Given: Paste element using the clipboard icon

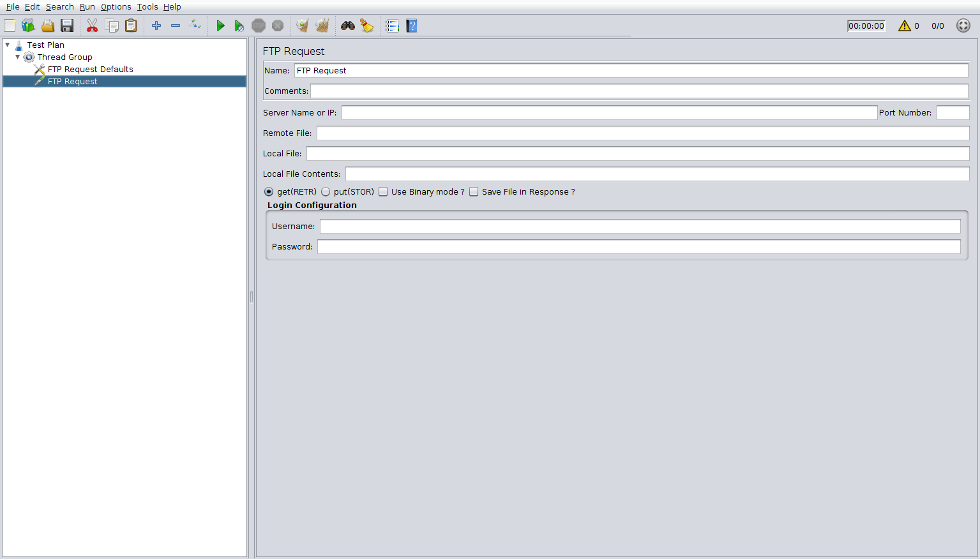Looking at the screenshot, I should 130,26.
